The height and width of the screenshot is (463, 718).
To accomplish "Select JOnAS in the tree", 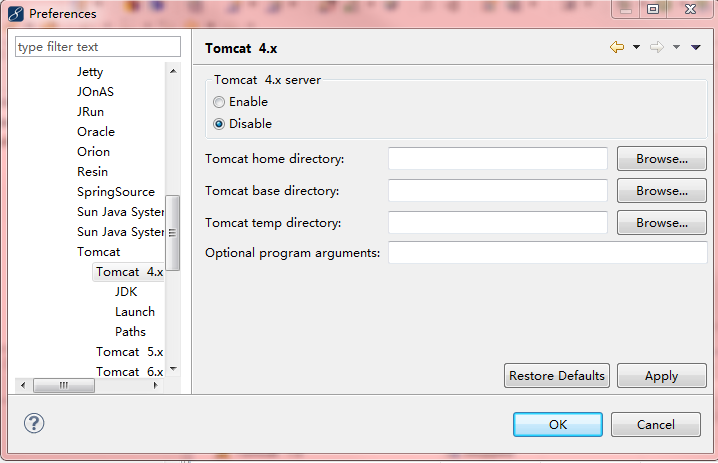I will tap(95, 92).
